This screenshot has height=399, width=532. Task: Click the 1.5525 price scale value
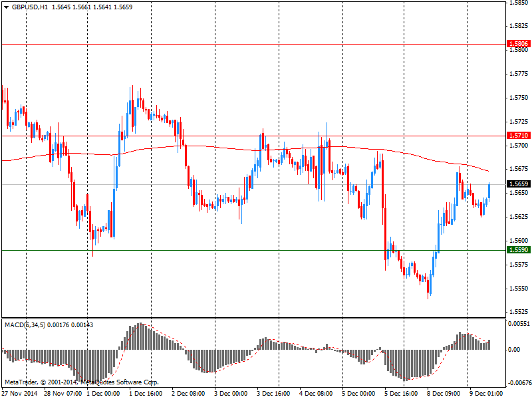(519, 311)
